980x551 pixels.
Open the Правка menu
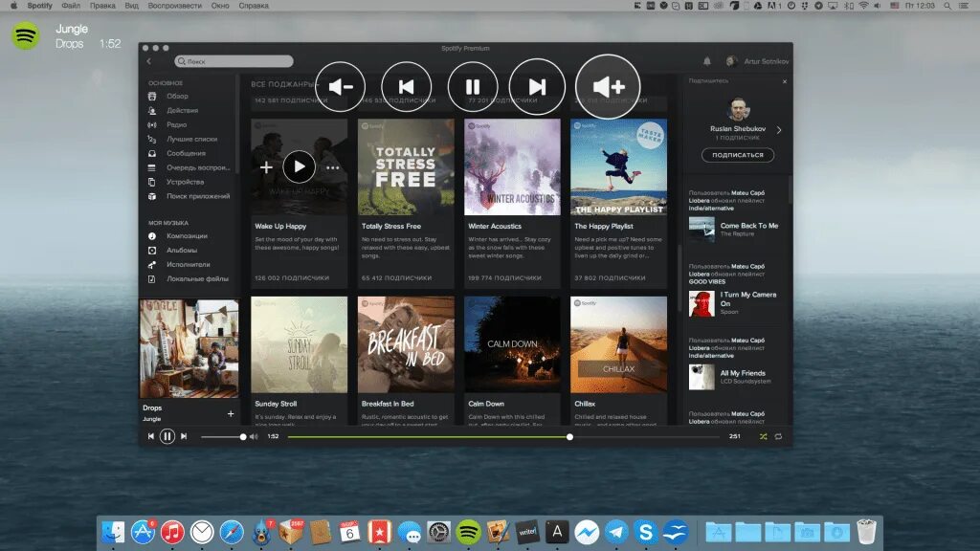click(x=102, y=6)
